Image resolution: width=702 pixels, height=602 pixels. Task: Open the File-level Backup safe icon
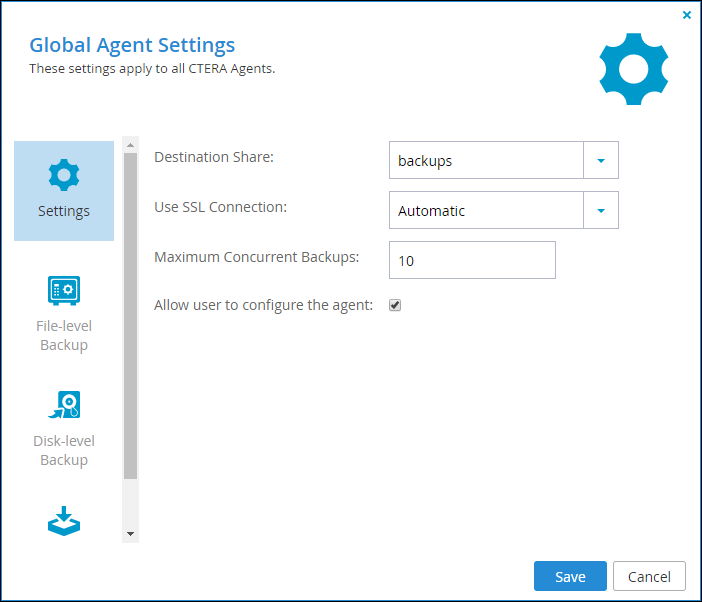(x=64, y=291)
